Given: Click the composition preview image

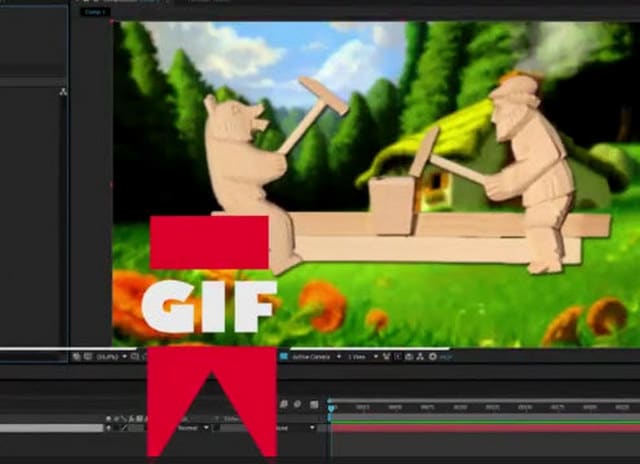Looking at the screenshot, I should point(376,184).
